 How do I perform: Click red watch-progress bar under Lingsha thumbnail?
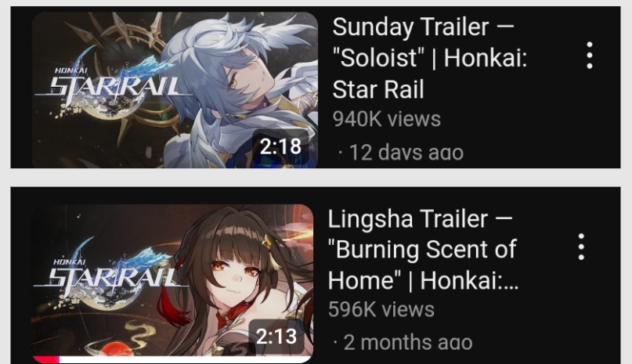coord(46,359)
